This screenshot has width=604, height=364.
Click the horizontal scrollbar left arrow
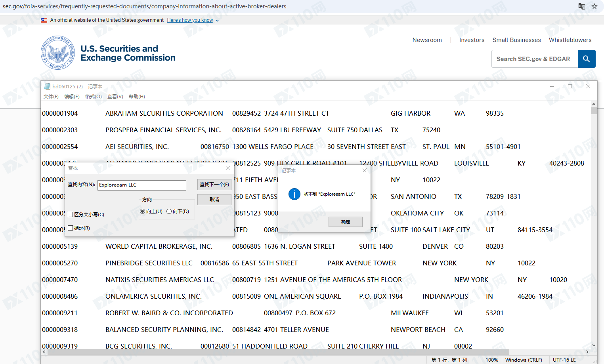coord(44,352)
